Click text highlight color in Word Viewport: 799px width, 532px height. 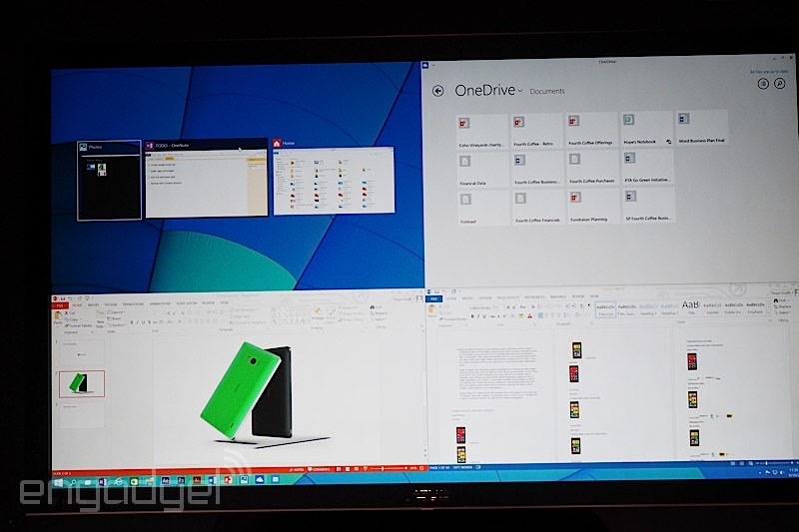(x=521, y=315)
